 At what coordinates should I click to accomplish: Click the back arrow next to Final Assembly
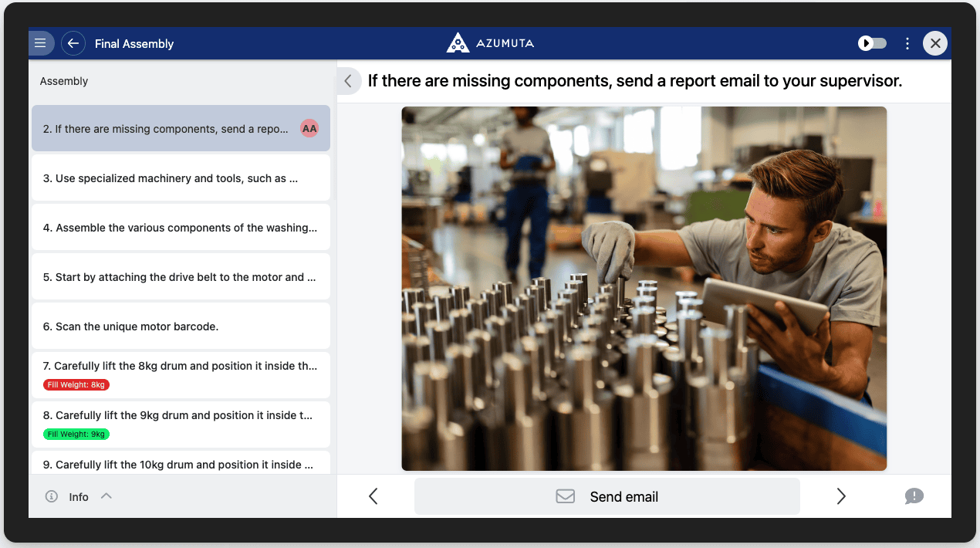tap(73, 43)
